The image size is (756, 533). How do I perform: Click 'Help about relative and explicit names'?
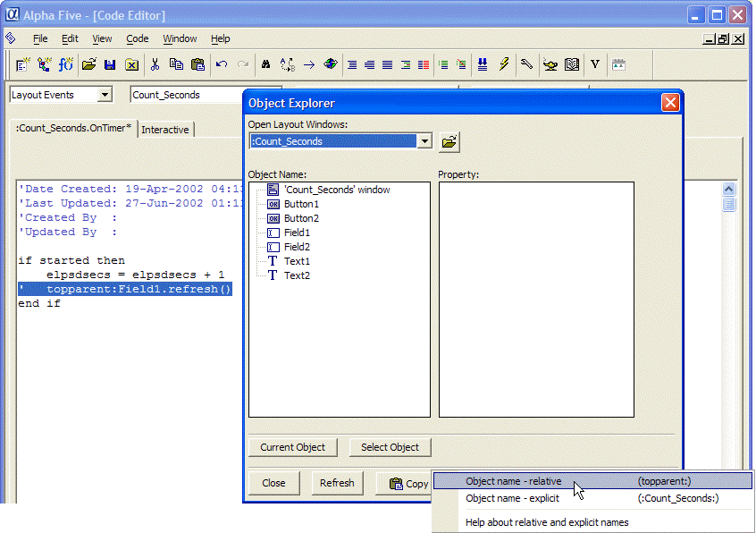(x=592, y=522)
